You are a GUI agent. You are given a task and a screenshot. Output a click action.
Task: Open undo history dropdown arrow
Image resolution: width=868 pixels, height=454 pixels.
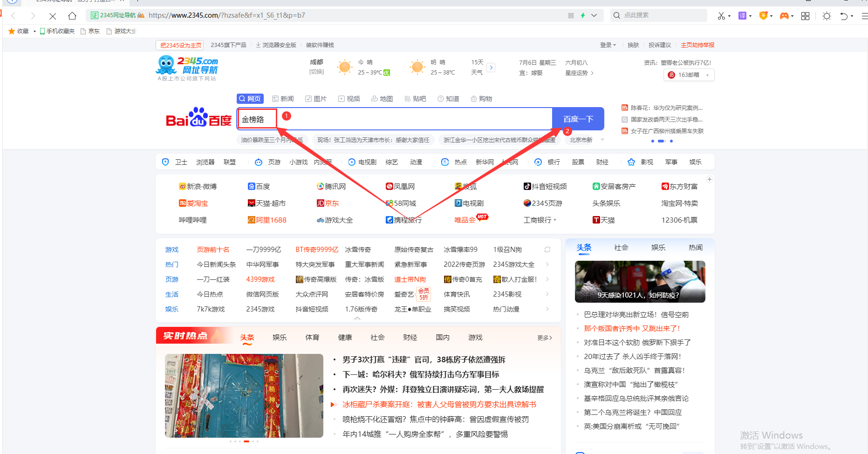pos(852,16)
